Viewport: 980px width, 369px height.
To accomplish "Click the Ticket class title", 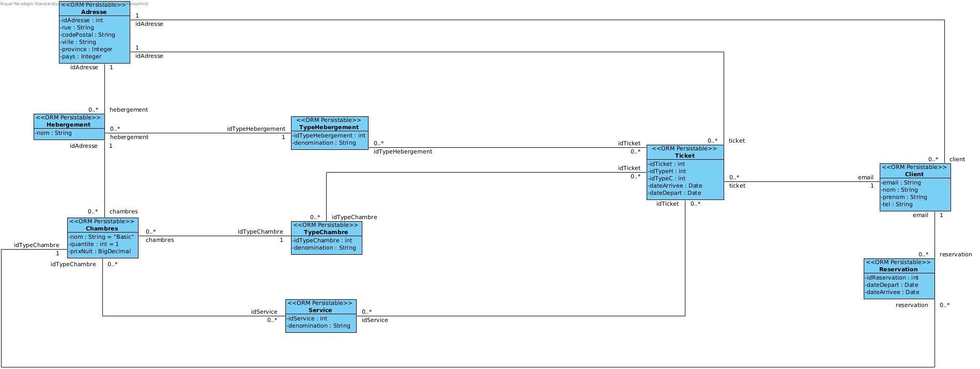I will click(x=685, y=156).
